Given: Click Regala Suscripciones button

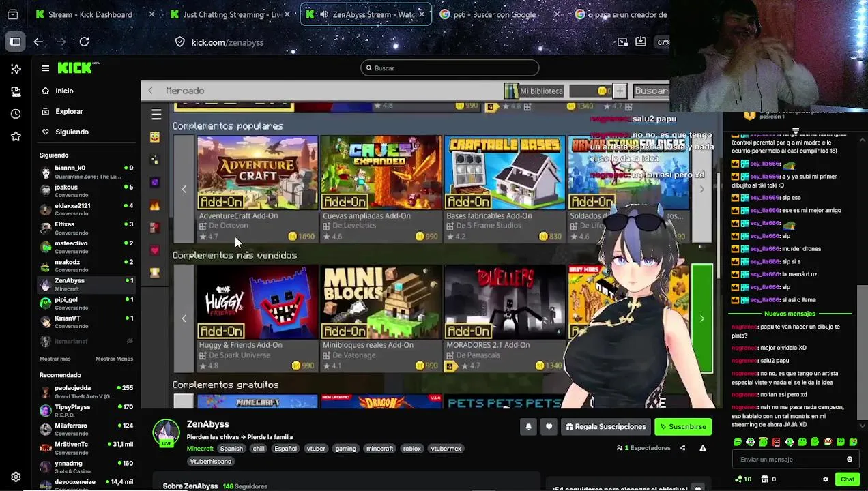Looking at the screenshot, I should click(x=605, y=427).
